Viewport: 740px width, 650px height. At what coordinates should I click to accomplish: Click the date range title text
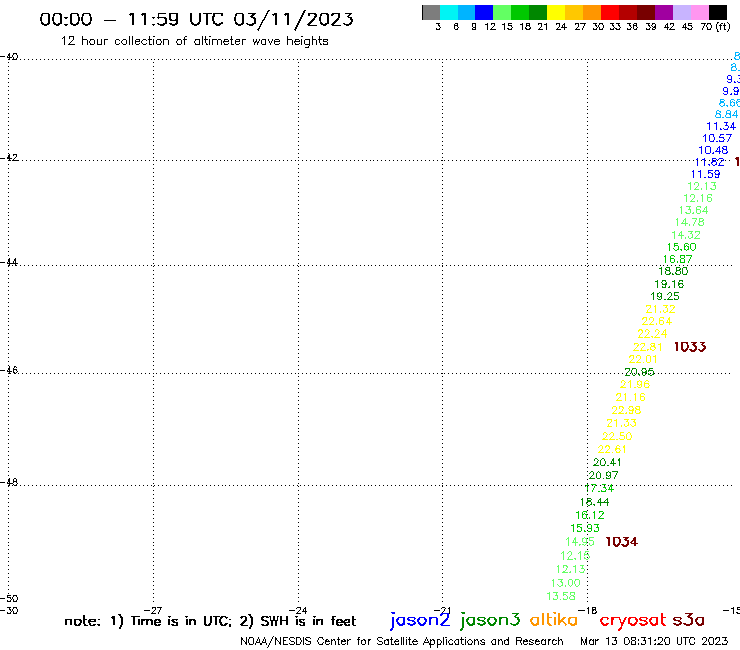[x=196, y=19]
